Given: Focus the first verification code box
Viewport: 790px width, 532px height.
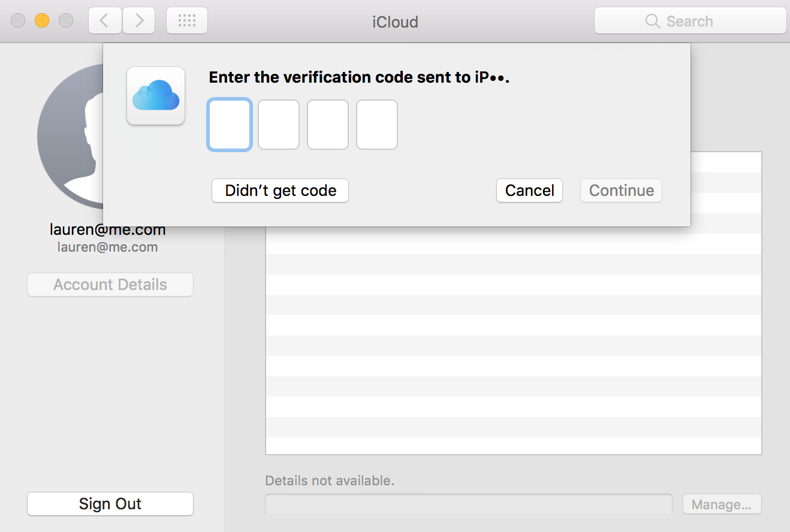Looking at the screenshot, I should point(229,125).
